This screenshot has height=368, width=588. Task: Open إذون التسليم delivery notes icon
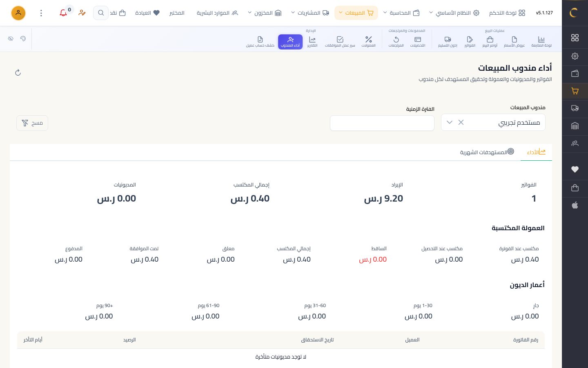tap(448, 42)
